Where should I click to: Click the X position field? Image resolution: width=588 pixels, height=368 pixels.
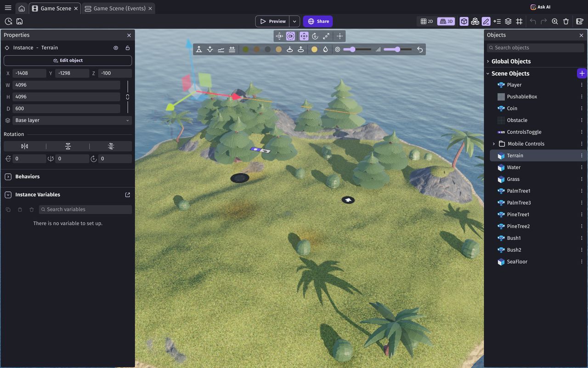coord(29,73)
